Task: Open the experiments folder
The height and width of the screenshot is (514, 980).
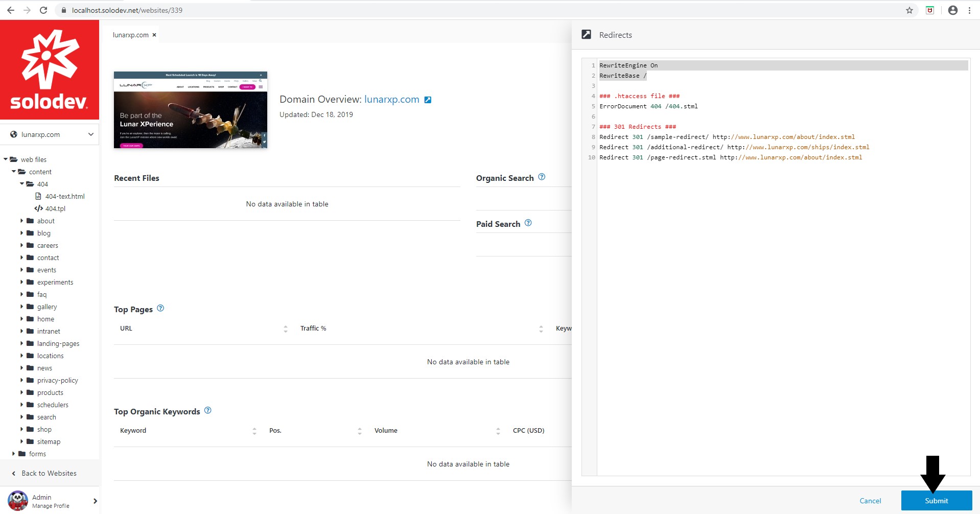Action: (55, 282)
